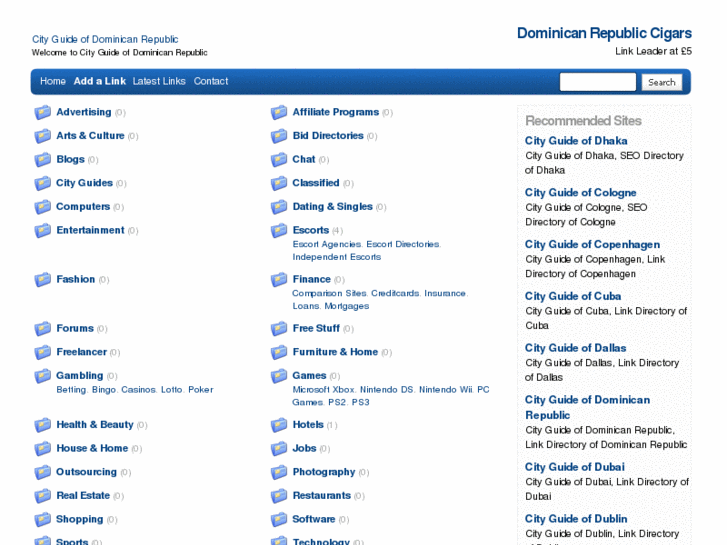Click the folder icon next to Finance
This screenshot has width=727, height=545.
(x=279, y=280)
